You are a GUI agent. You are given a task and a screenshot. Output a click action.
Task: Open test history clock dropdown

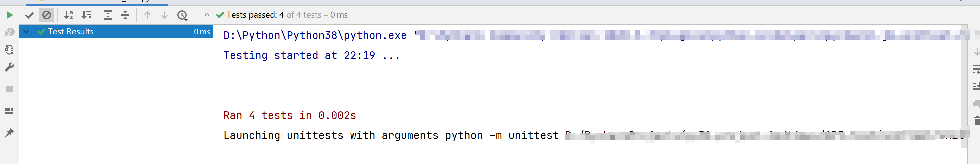pos(183,15)
